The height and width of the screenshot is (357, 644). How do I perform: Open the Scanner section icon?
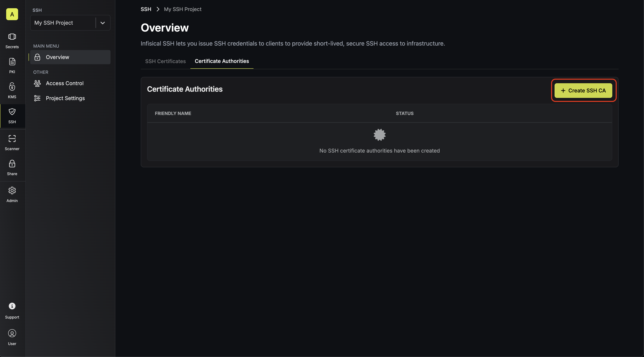(x=12, y=139)
